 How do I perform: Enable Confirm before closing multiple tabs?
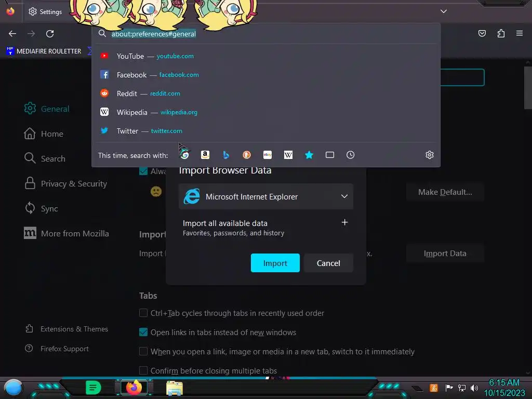coord(143,370)
